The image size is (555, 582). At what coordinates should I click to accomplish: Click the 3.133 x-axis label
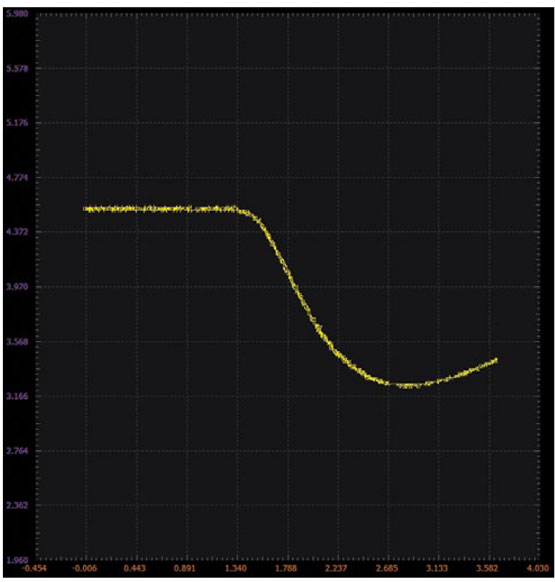coord(437,568)
